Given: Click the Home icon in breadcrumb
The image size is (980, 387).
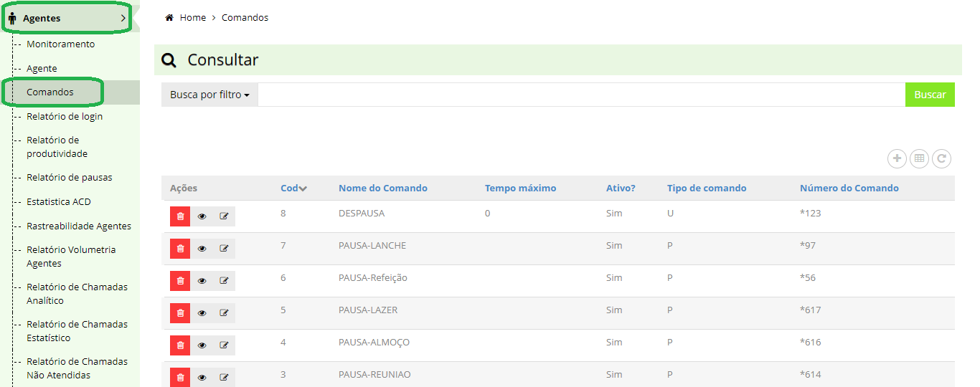Looking at the screenshot, I should [x=169, y=17].
